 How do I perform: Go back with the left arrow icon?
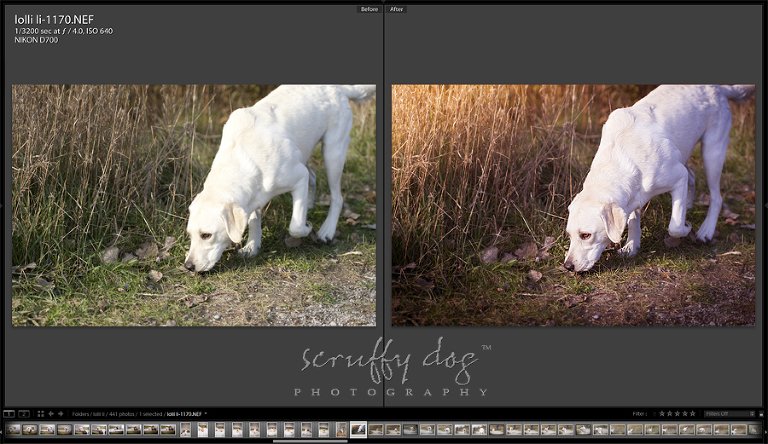pyautogui.click(x=51, y=413)
